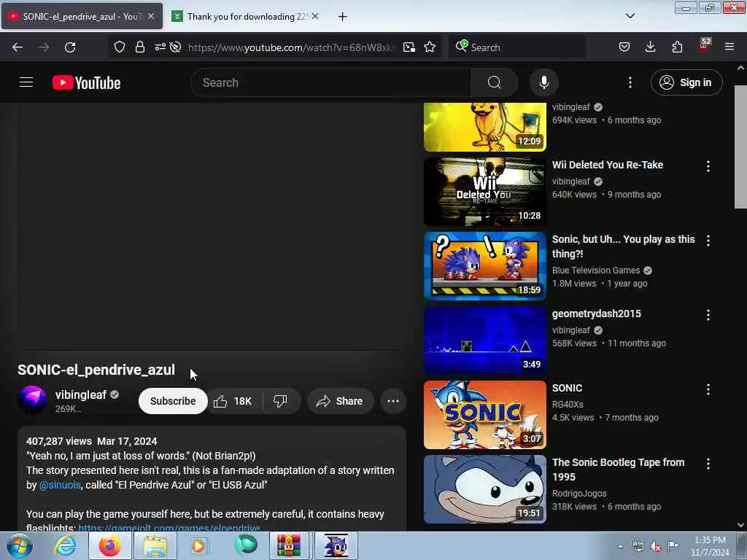This screenshot has height=560, width=747.
Task: Open a new browser tab
Action: (x=342, y=17)
